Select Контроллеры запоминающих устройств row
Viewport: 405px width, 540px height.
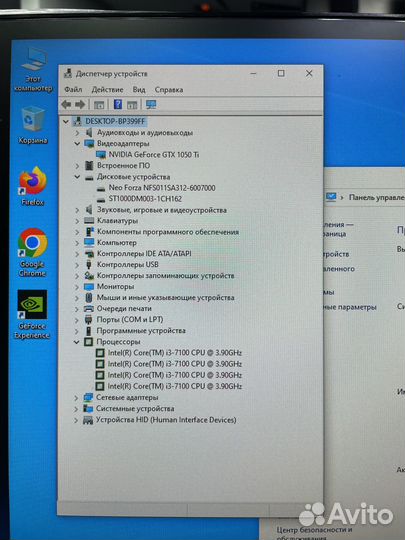[x=165, y=276]
